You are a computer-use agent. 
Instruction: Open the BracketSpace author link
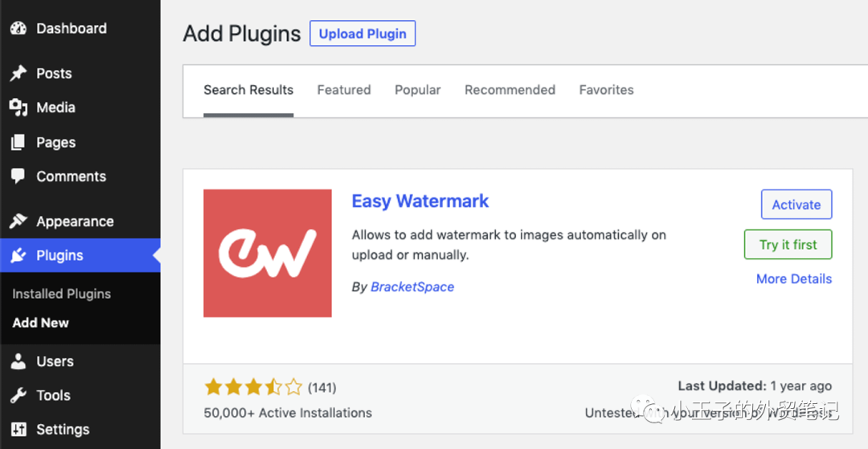click(412, 287)
